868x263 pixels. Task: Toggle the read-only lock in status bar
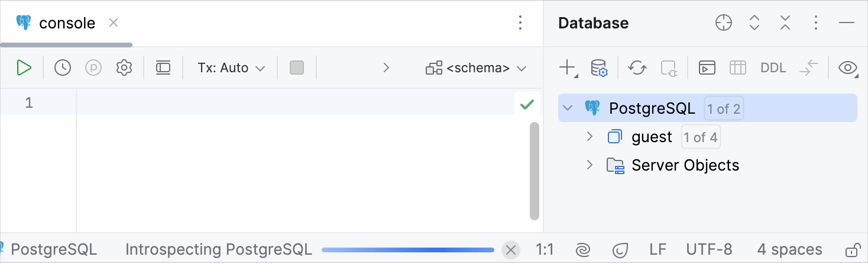[852, 250]
